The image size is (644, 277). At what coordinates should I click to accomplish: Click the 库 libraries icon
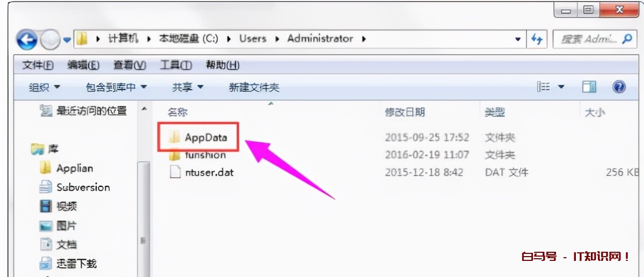pos(37,148)
